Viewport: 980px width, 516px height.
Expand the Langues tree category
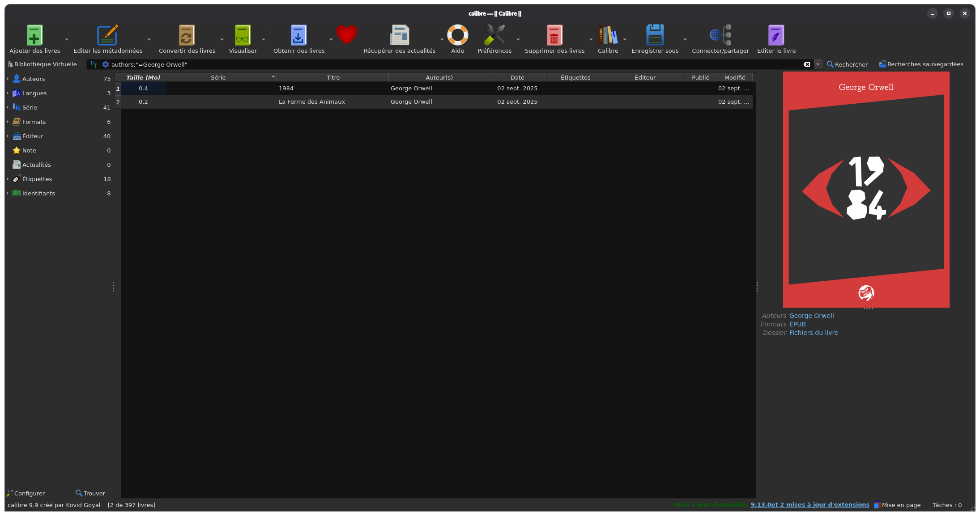coord(8,93)
